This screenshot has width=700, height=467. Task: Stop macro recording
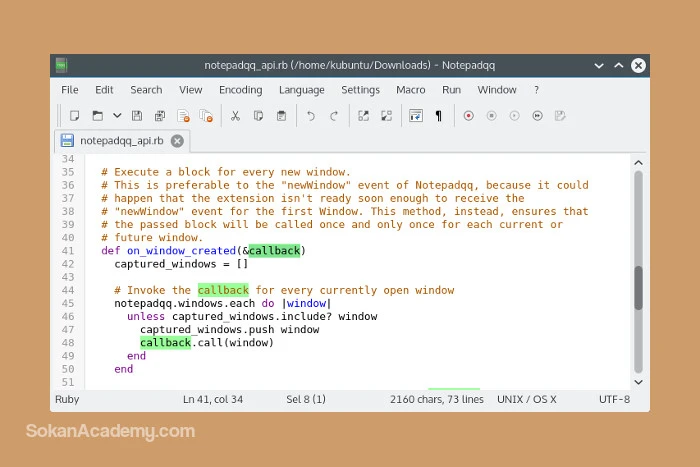[x=492, y=116]
